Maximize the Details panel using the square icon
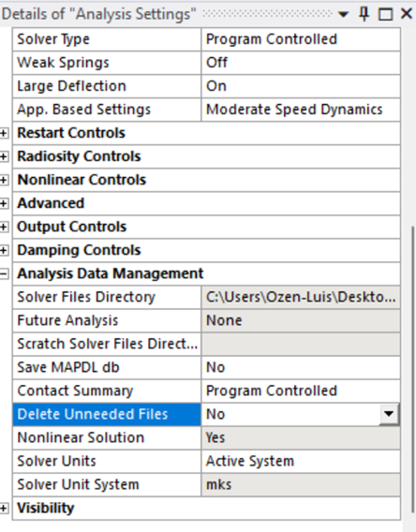The height and width of the screenshot is (532, 416). [x=385, y=15]
